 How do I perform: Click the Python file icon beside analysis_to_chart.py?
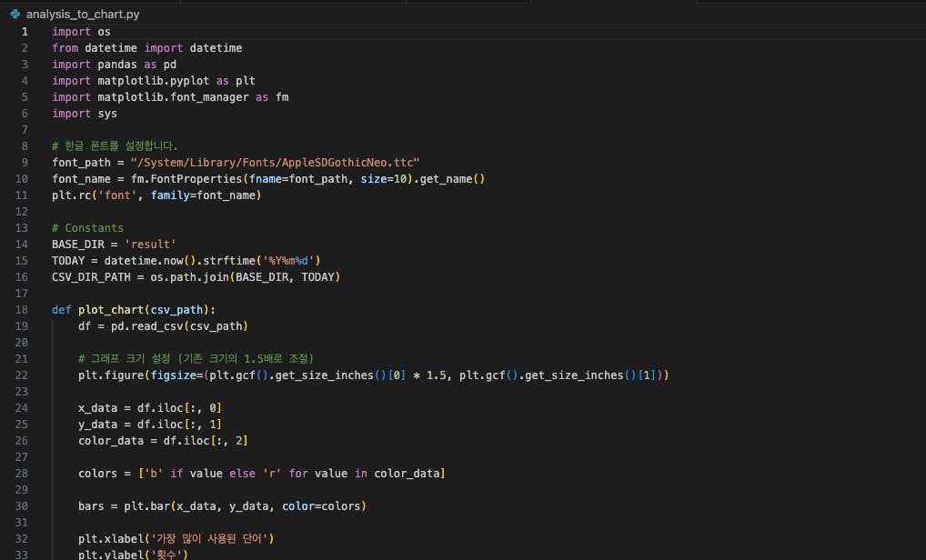pyautogui.click(x=15, y=15)
